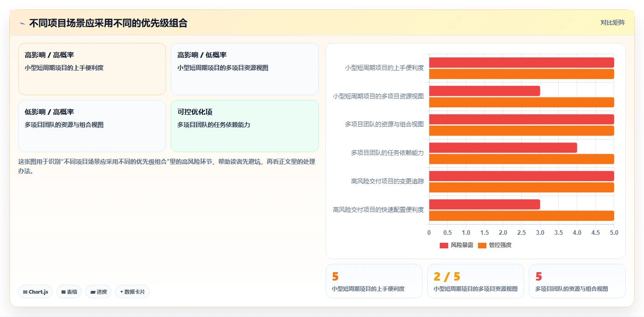Click red bar for 高风险交付项目的变更追踪

[521, 176]
